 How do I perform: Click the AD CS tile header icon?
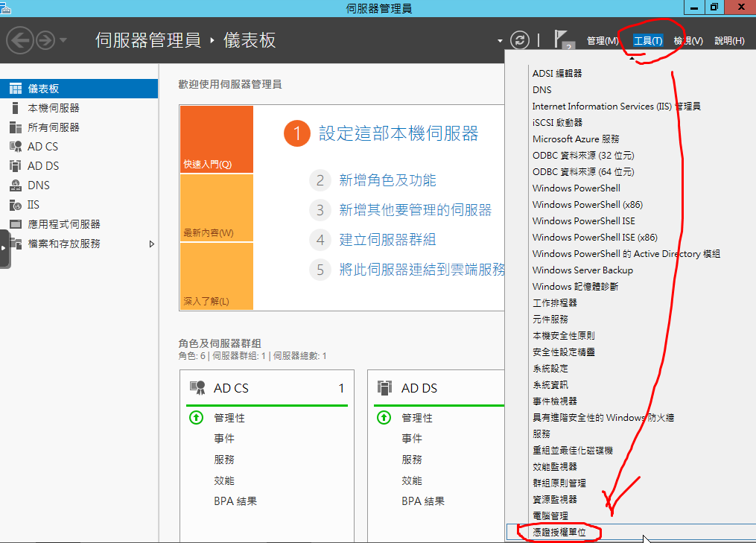pos(197,388)
